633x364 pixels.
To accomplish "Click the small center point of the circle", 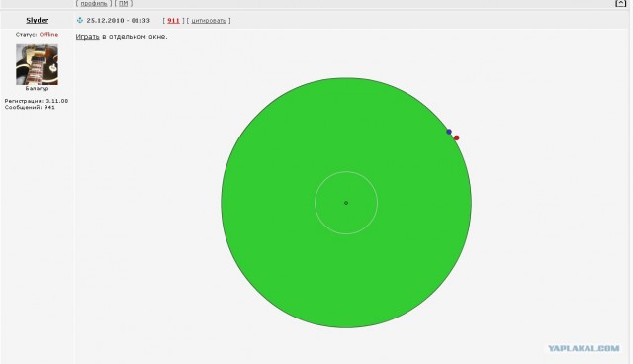I will (346, 203).
